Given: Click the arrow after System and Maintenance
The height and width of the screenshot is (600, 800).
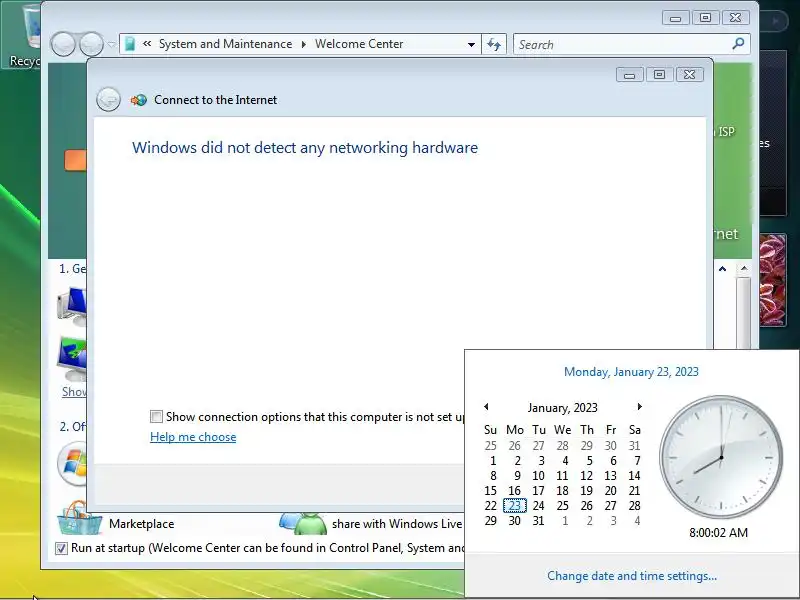Looking at the screenshot, I should [304, 44].
